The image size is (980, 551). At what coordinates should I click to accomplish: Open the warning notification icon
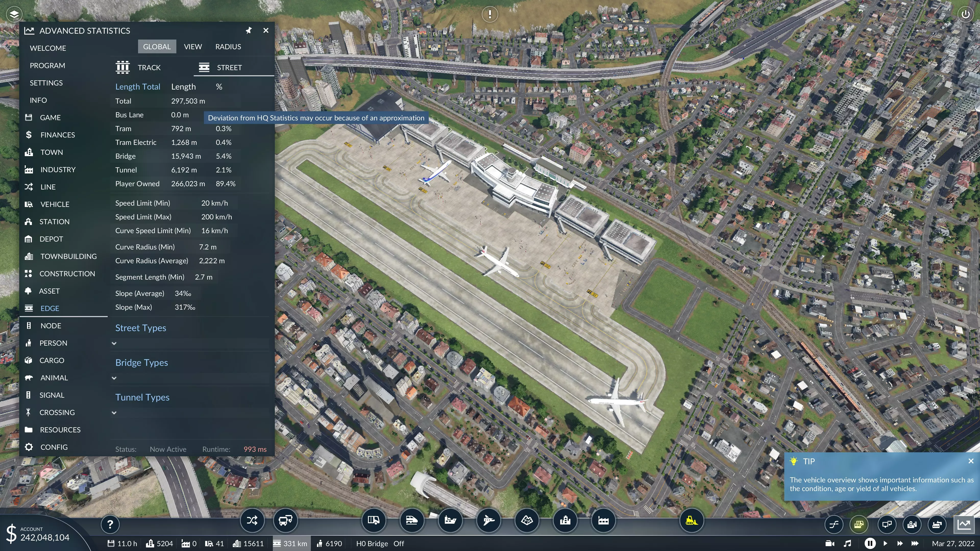(490, 15)
